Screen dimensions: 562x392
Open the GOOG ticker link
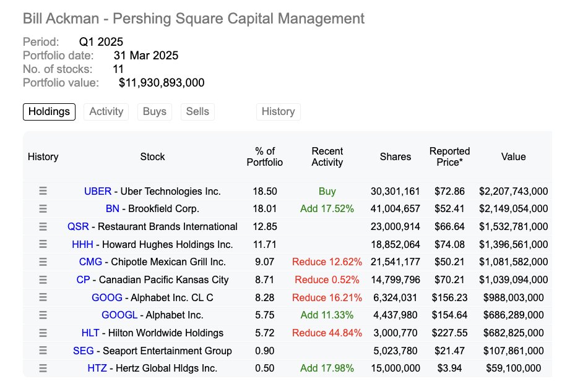coord(107,298)
